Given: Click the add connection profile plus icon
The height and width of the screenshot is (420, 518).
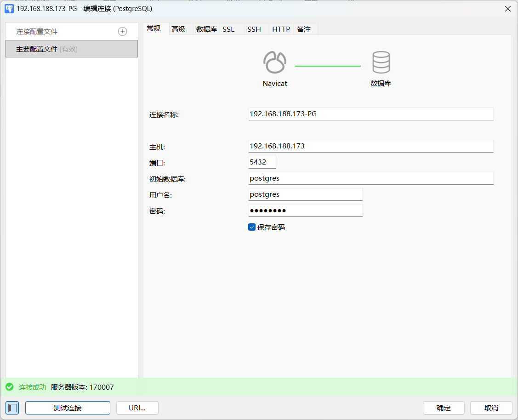Looking at the screenshot, I should click(x=123, y=31).
